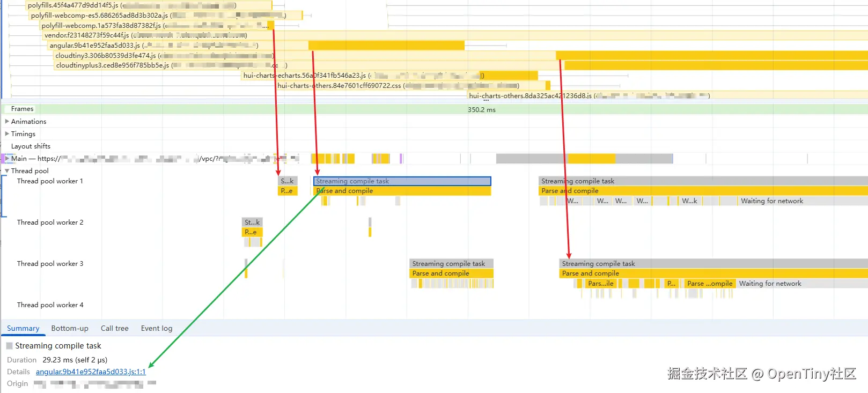The height and width of the screenshot is (393, 868).
Task: Click the Streaming compile task summary heading
Action: pos(58,346)
